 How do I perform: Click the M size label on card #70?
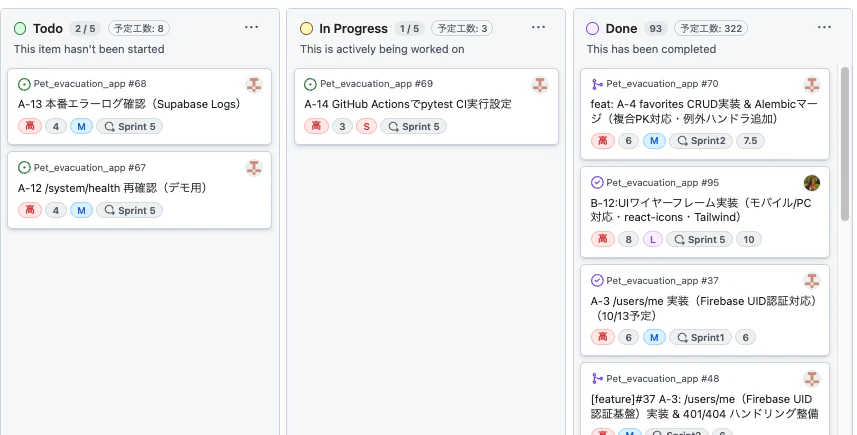coord(654,141)
